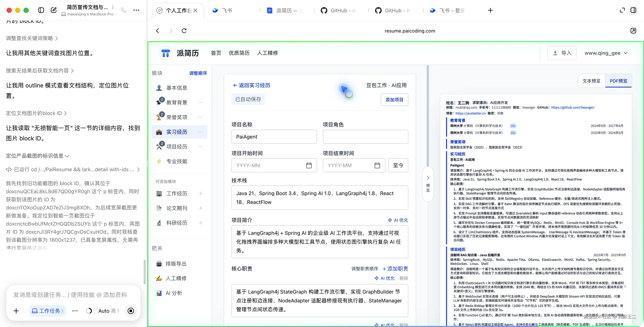This screenshot has height=327, width=644.
Task: Remove the 荣誉奖项 module
Action: point(201,117)
